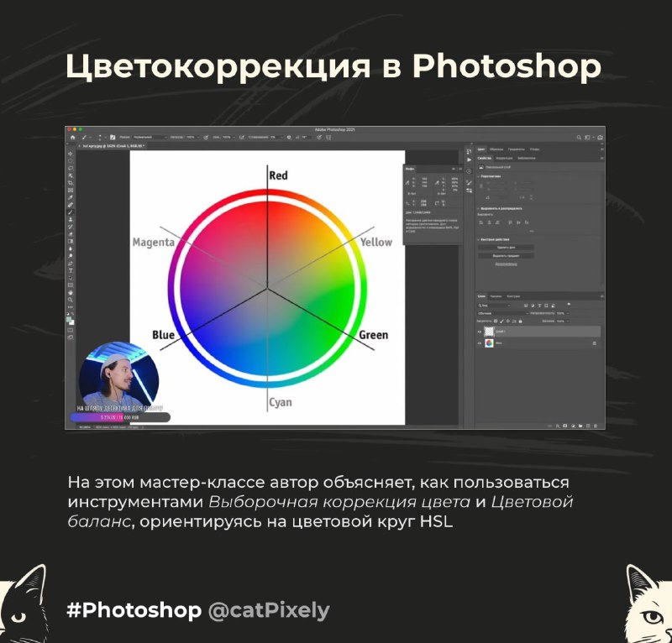The image size is (672, 643).
Task: Switch to the Channels tab
Action: (x=496, y=296)
